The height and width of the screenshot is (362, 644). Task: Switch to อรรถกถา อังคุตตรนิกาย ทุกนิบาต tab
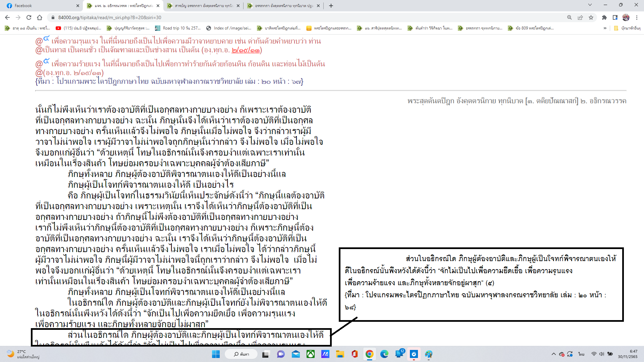pos(284,6)
